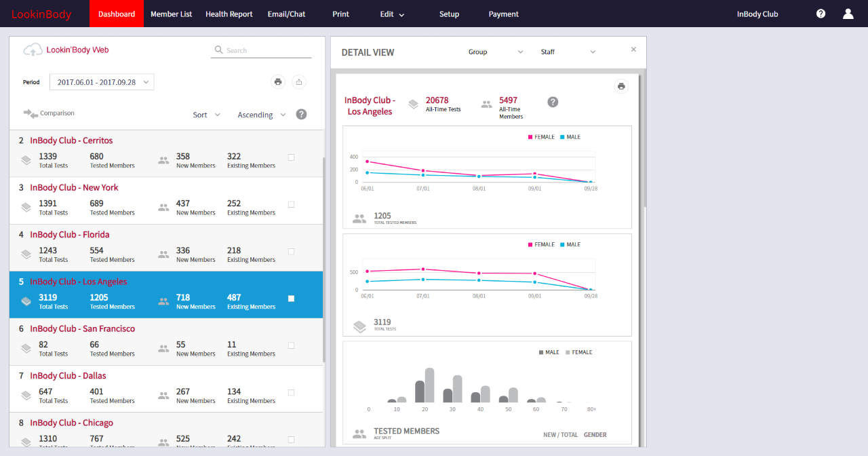
Task: Click the pink FEMALE swatch in the tested members chart
Action: (530, 137)
